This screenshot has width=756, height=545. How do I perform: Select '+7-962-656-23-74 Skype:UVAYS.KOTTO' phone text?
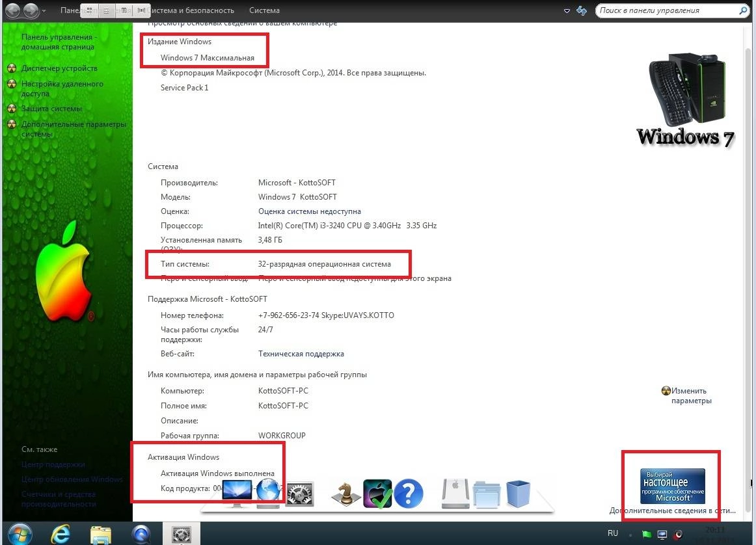tap(326, 315)
